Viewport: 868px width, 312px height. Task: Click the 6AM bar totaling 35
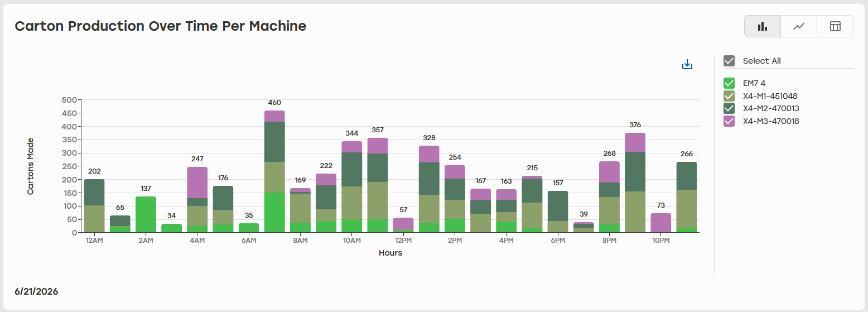point(249,228)
